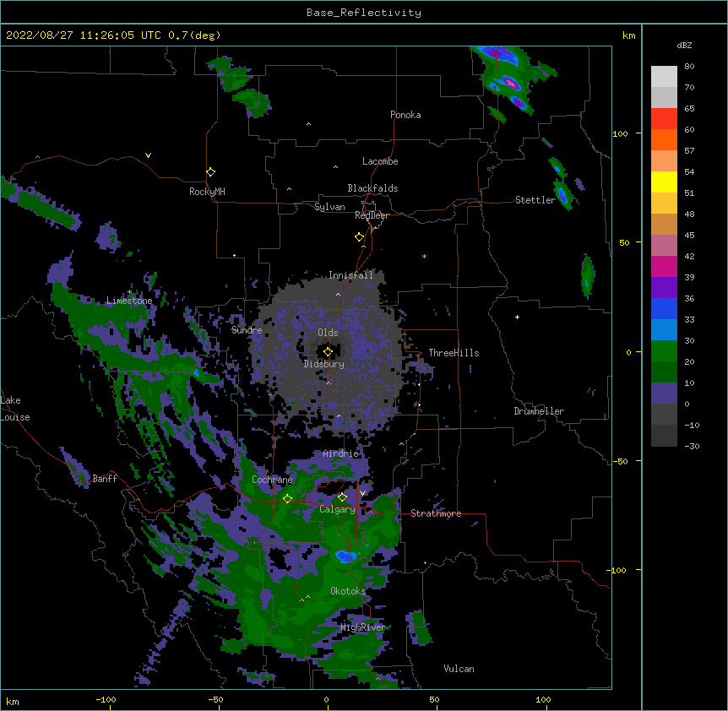The height and width of the screenshot is (711, 728).
Task: Click the 80 value on dBZ legend
Action: [x=689, y=67]
